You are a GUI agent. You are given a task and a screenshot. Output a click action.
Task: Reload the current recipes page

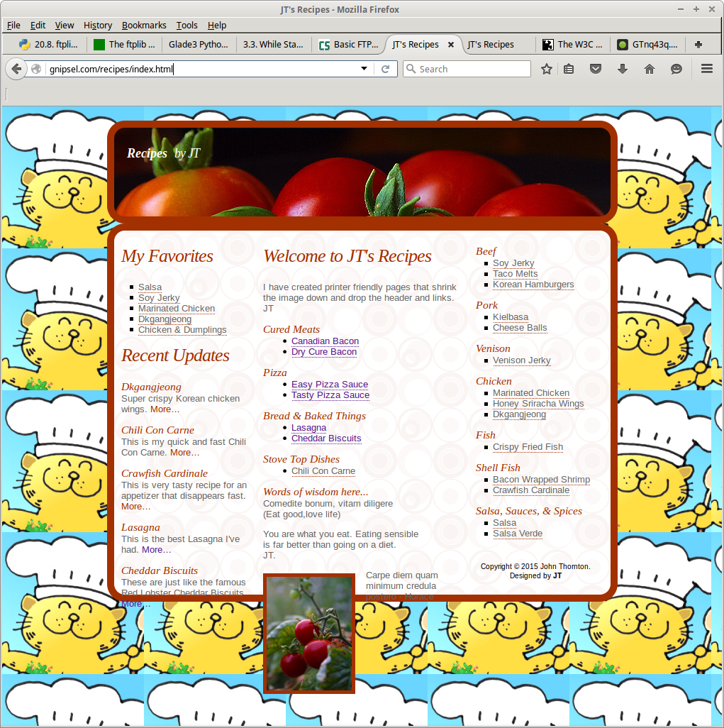coord(385,69)
